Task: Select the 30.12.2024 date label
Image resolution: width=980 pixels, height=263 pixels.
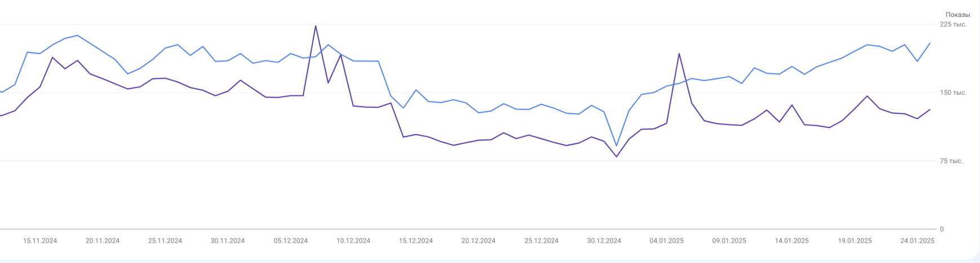Action: pos(604,240)
